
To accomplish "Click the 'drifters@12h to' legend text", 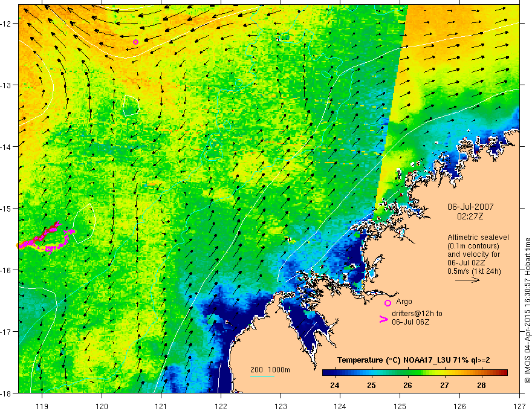I will point(417,314).
